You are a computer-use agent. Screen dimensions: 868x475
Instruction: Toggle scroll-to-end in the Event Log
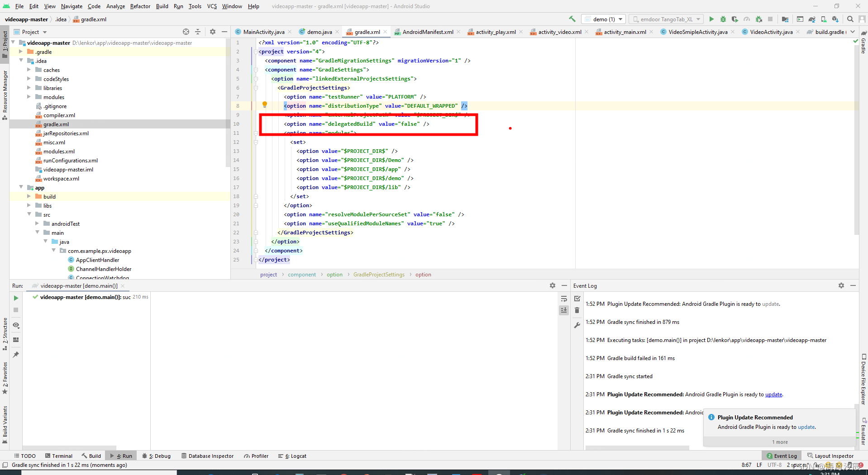coord(564,310)
